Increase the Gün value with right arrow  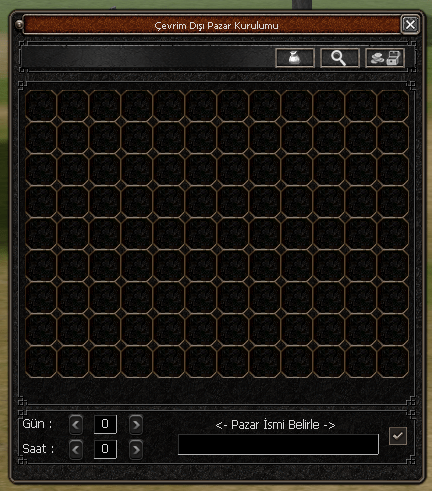tap(136, 424)
